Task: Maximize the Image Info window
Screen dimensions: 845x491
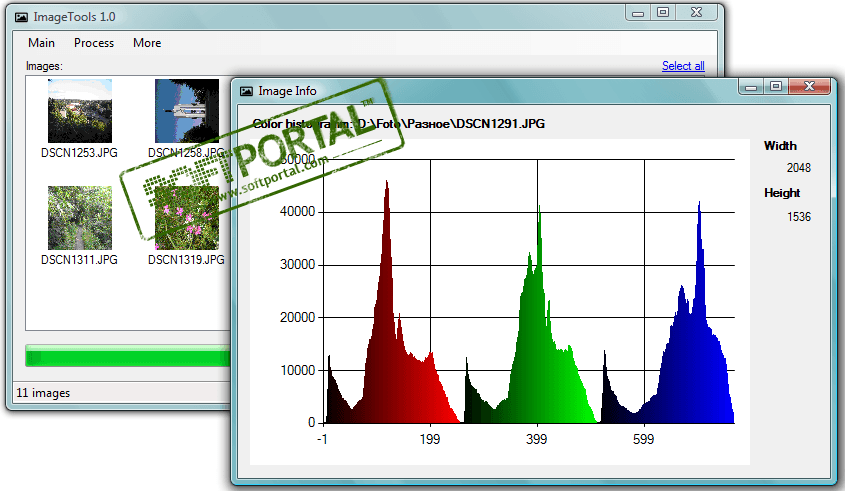Action: (x=776, y=87)
